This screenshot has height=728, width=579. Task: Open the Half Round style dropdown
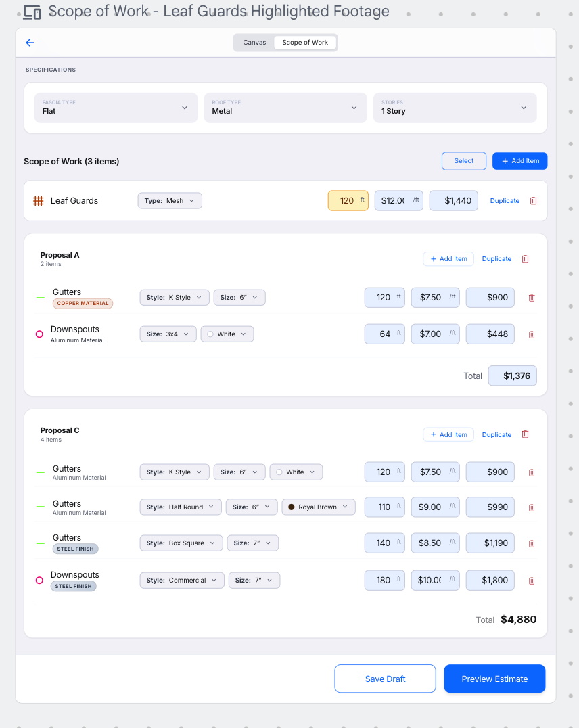180,507
